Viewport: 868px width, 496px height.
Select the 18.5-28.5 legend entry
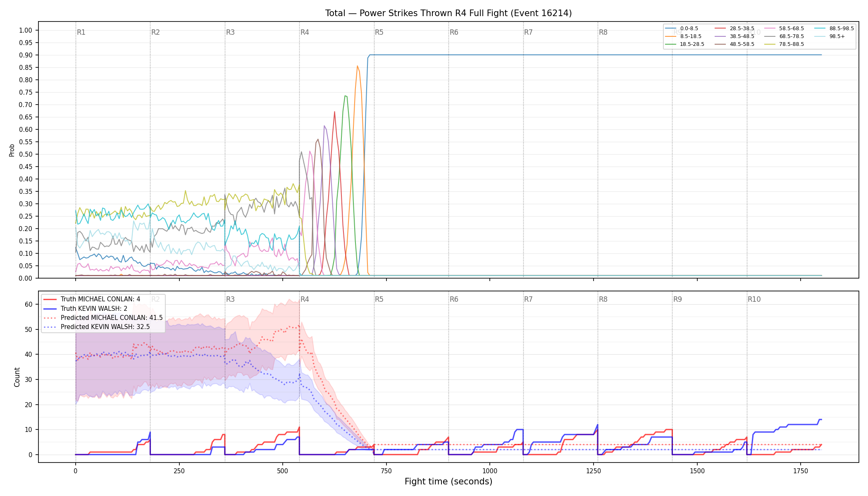[685, 44]
